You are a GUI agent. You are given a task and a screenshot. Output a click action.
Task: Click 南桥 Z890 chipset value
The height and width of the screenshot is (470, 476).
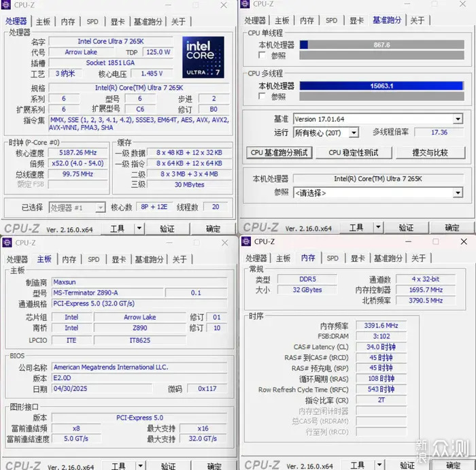[140, 328]
